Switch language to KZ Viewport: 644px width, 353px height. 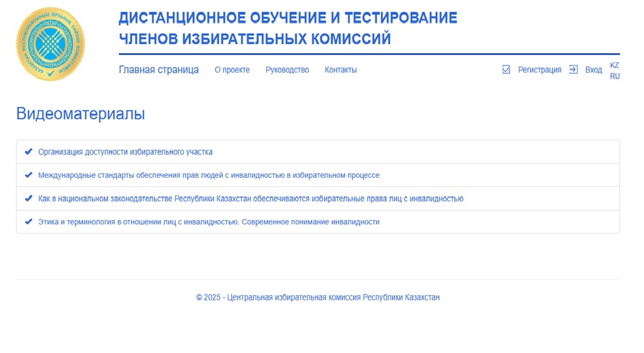coord(614,65)
